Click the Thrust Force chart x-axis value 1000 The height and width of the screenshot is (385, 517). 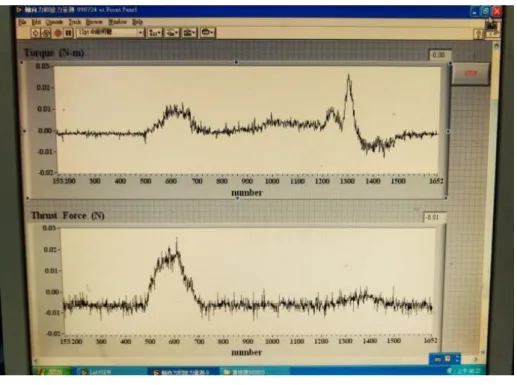pyautogui.click(x=272, y=341)
